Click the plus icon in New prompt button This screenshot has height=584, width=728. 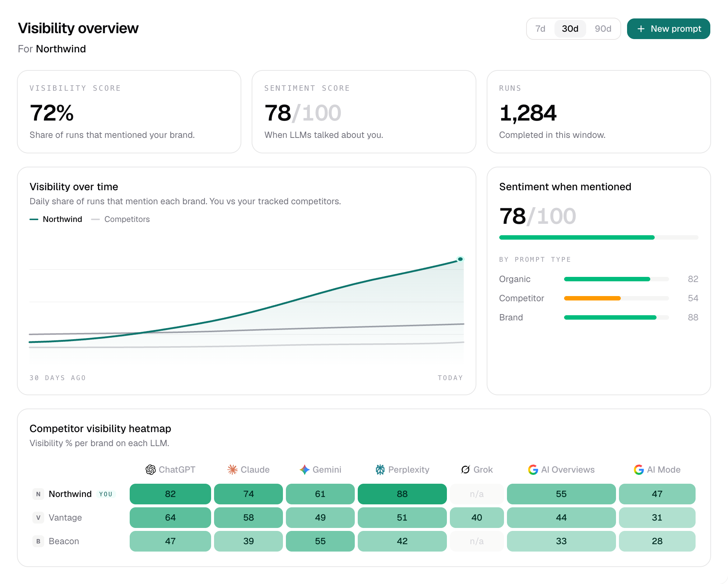click(x=641, y=29)
